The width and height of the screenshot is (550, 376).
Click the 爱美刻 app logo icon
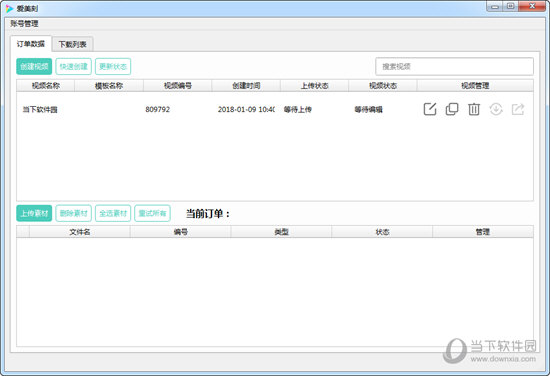(x=9, y=8)
